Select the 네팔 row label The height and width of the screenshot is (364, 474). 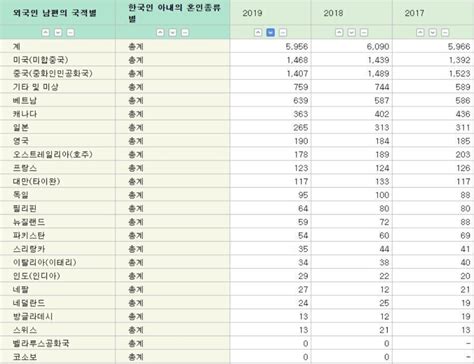tap(21, 289)
